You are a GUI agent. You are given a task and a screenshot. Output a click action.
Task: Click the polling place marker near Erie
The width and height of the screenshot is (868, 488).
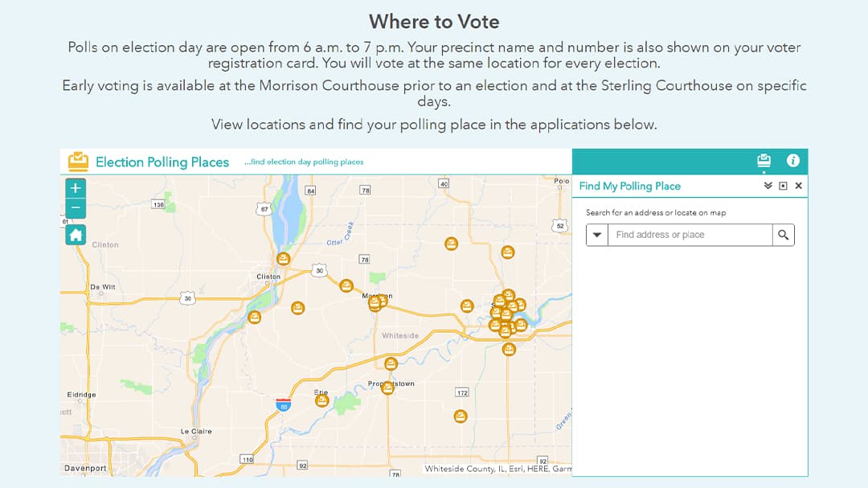pyautogui.click(x=322, y=400)
